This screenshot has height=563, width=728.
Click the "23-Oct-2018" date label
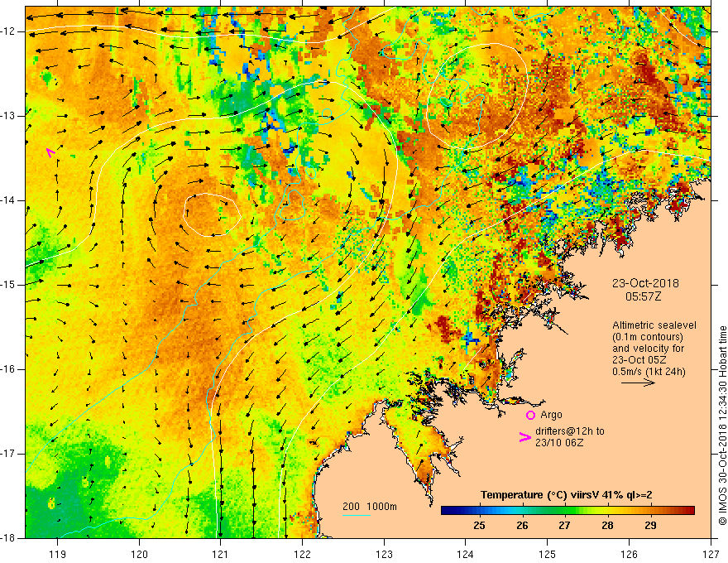[x=645, y=283]
